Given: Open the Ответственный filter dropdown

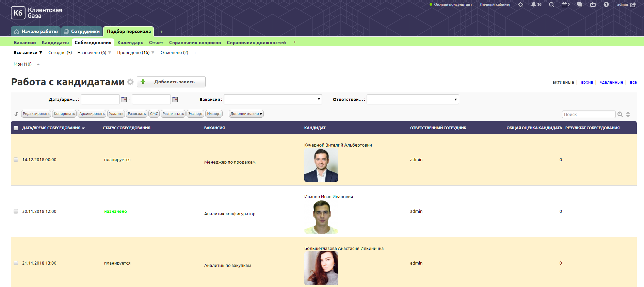Looking at the screenshot, I should click(x=413, y=99).
